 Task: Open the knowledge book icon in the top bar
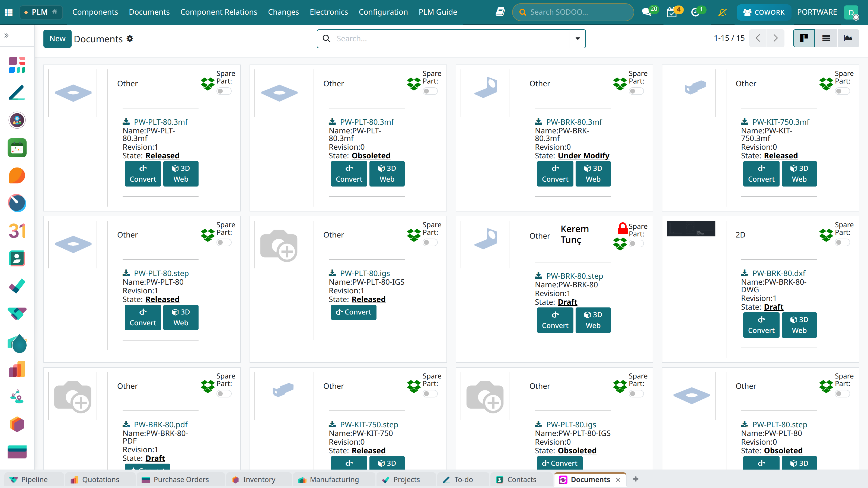pyautogui.click(x=500, y=12)
